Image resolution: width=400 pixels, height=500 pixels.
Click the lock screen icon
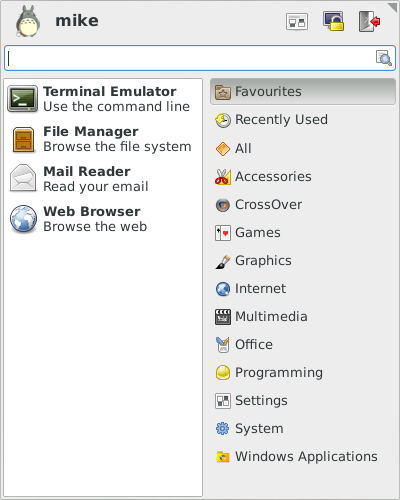pyautogui.click(x=333, y=22)
